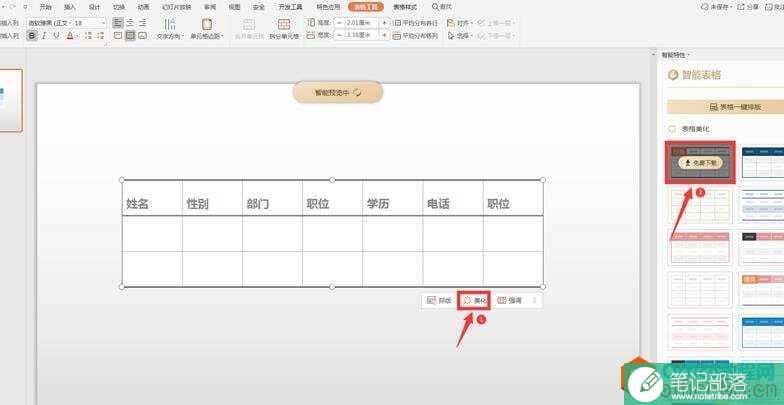Choose the dark blue header table style
This screenshot has height=405, width=784.
(x=762, y=162)
